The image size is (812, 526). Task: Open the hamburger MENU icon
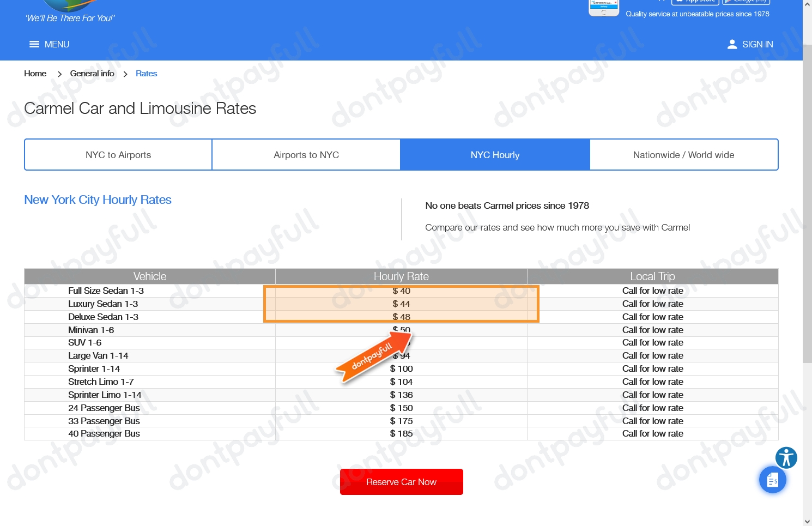(34, 44)
